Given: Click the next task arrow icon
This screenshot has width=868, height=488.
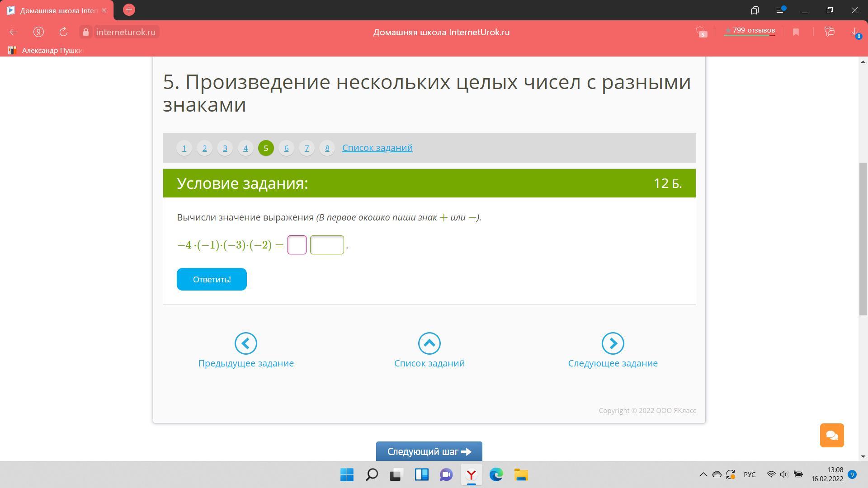Looking at the screenshot, I should point(613,343).
